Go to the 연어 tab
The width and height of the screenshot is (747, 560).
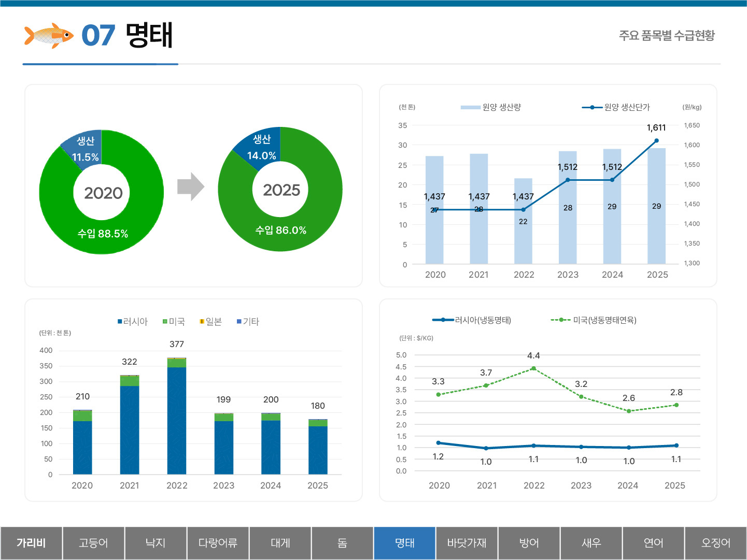point(653,543)
